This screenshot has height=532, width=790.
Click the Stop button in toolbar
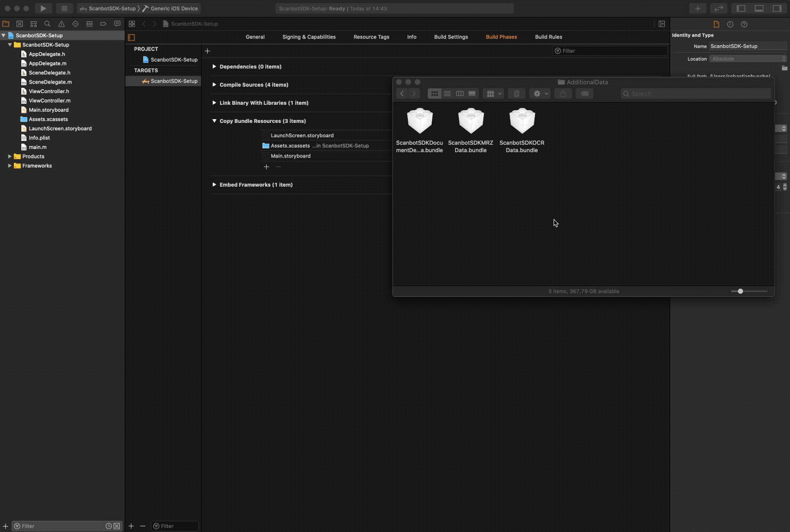pos(64,9)
